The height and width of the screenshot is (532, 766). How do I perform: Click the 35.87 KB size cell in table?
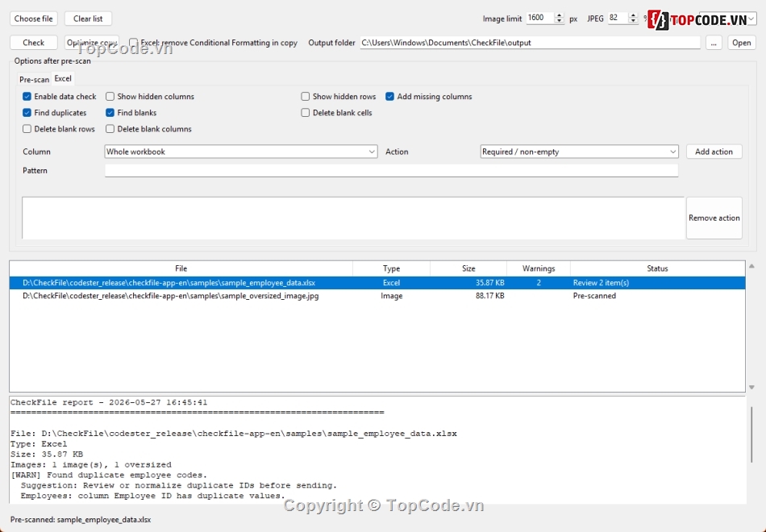[490, 282]
